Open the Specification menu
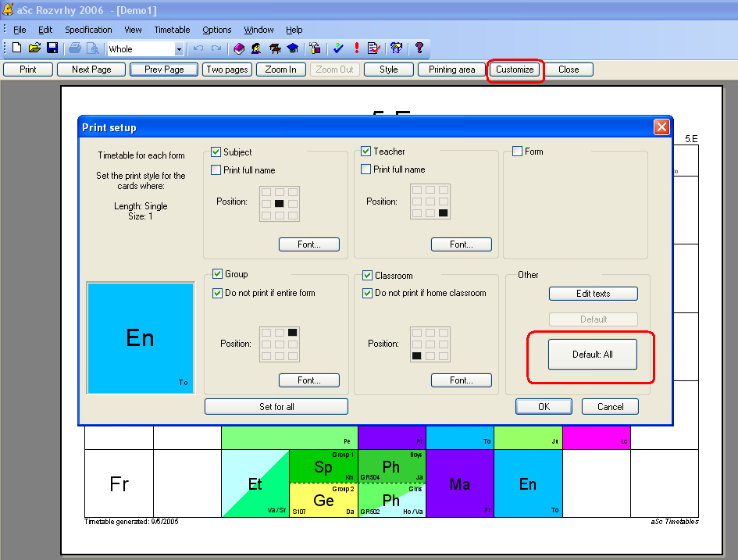 tap(88, 30)
